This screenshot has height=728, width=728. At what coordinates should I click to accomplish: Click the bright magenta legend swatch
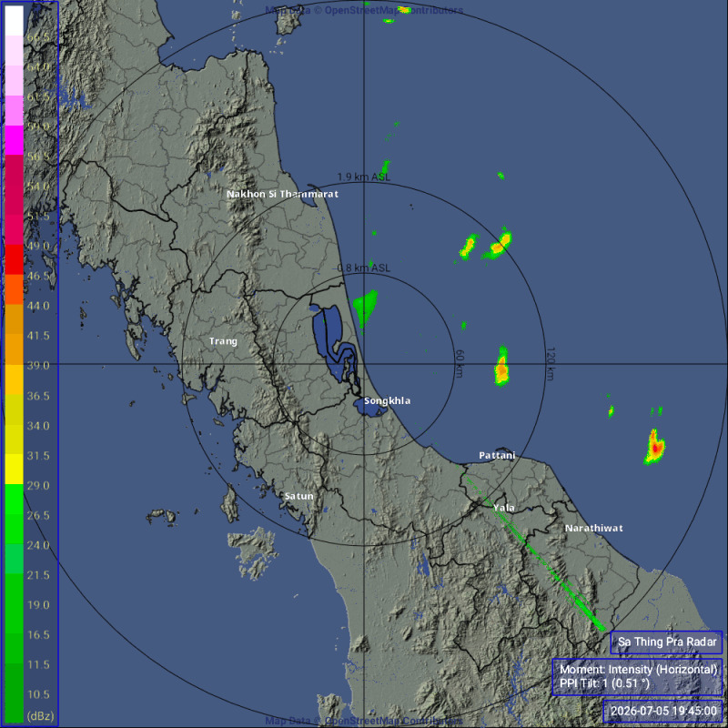tap(14, 140)
